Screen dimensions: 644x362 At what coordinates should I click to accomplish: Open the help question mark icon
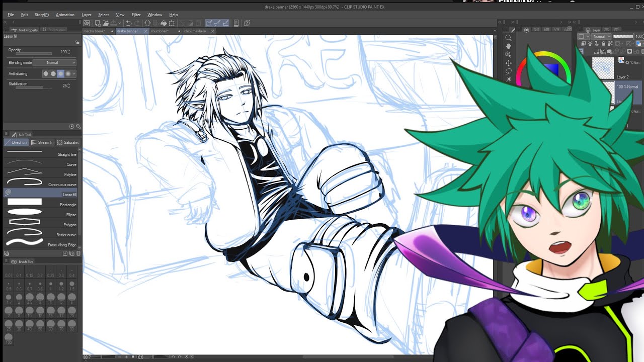click(x=247, y=23)
